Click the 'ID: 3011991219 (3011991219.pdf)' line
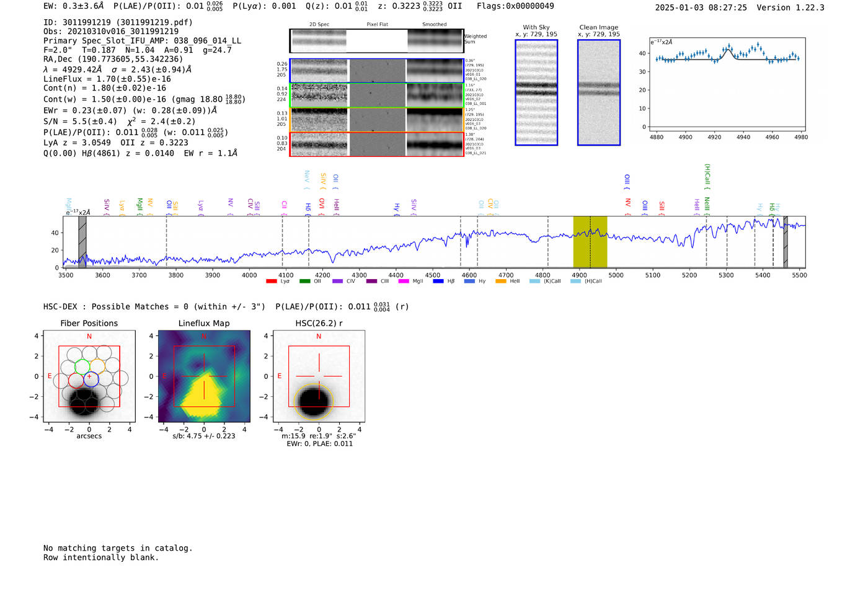The image size is (868, 591). (x=118, y=22)
